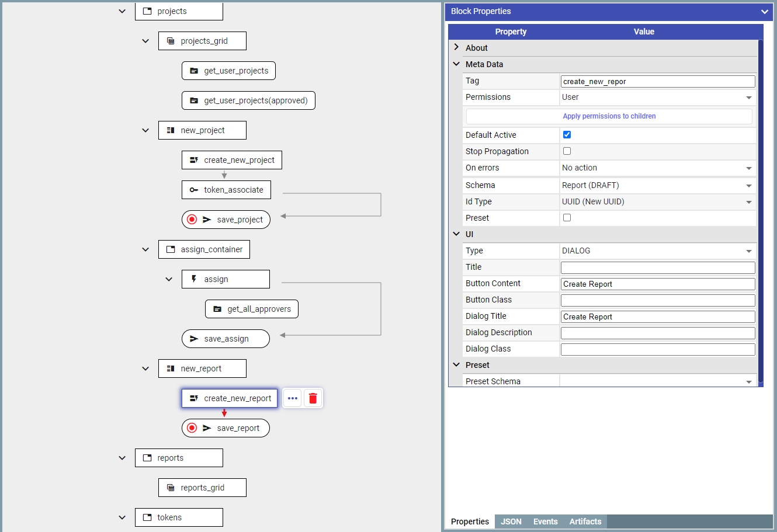Image resolution: width=777 pixels, height=532 pixels.
Task: Click the folder icon on get_all_approvers
Action: [217, 309]
